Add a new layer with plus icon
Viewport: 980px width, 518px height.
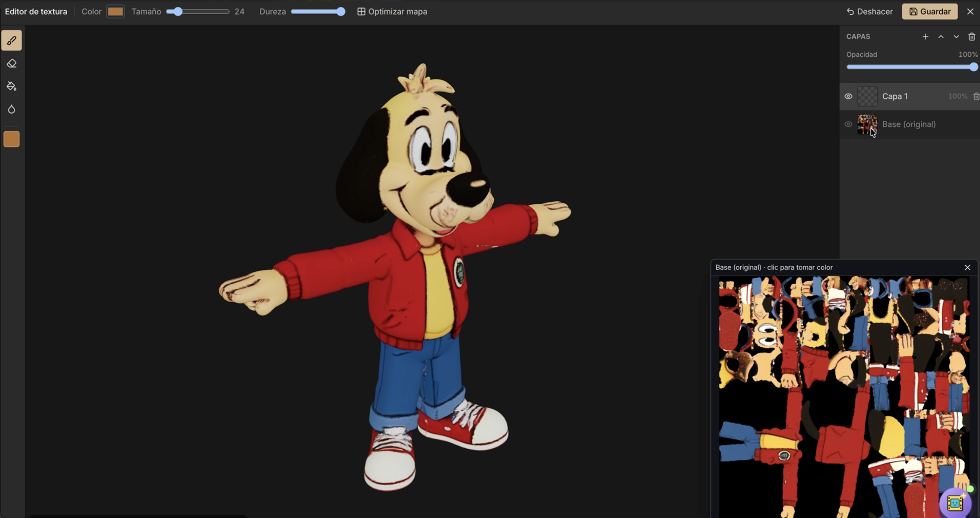(925, 37)
